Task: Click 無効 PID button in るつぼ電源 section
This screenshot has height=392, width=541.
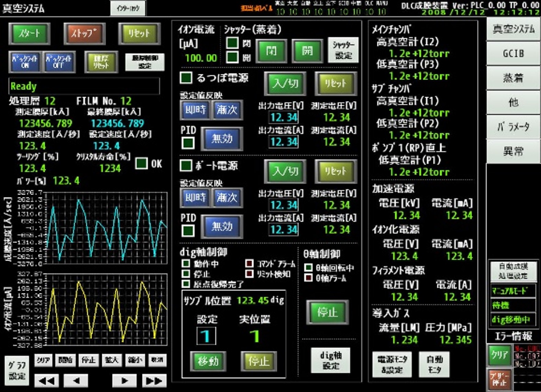Action: [x=222, y=139]
